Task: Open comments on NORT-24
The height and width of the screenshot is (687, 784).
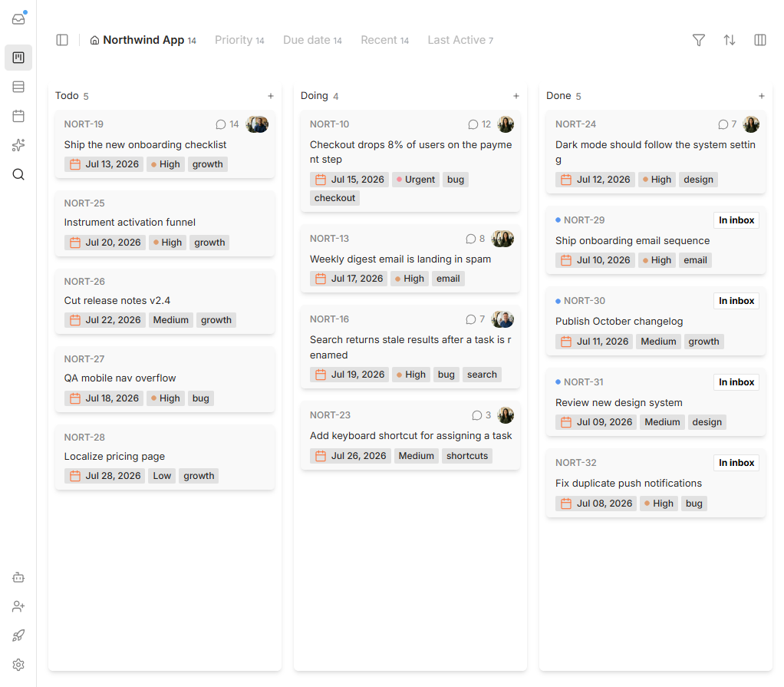Action: pos(727,124)
